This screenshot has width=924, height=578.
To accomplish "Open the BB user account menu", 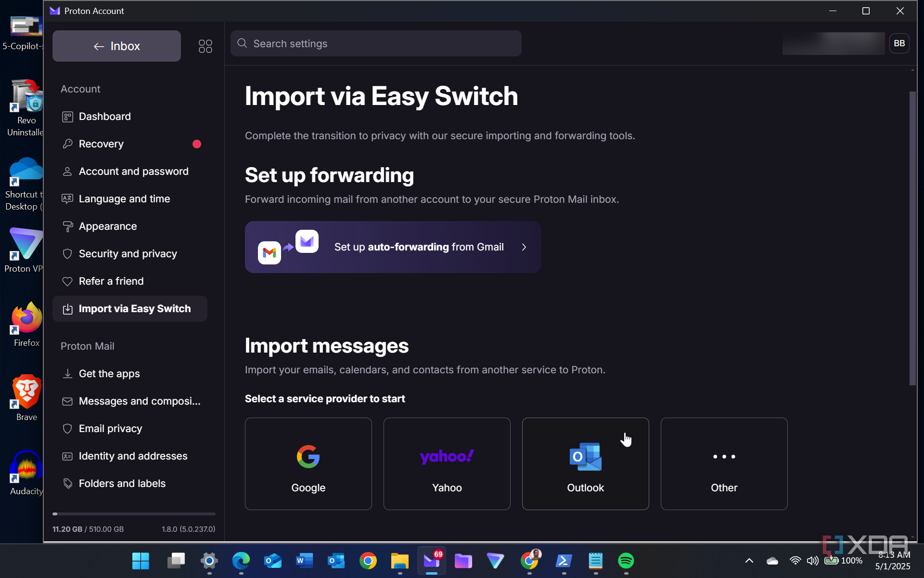I will (x=899, y=43).
